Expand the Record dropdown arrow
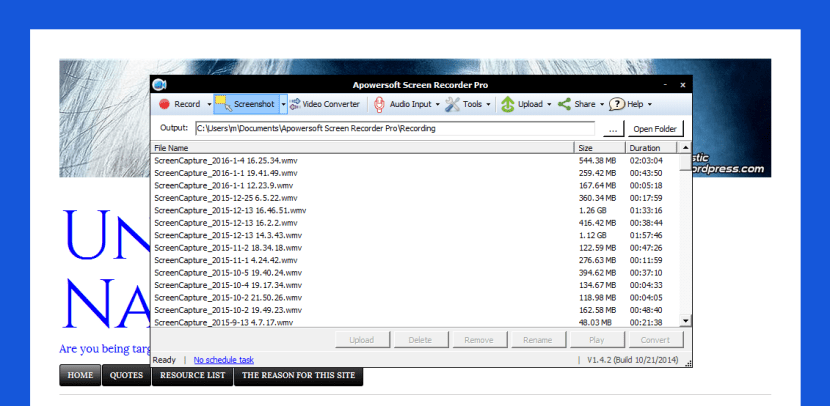The height and width of the screenshot is (406, 830). pyautogui.click(x=209, y=104)
